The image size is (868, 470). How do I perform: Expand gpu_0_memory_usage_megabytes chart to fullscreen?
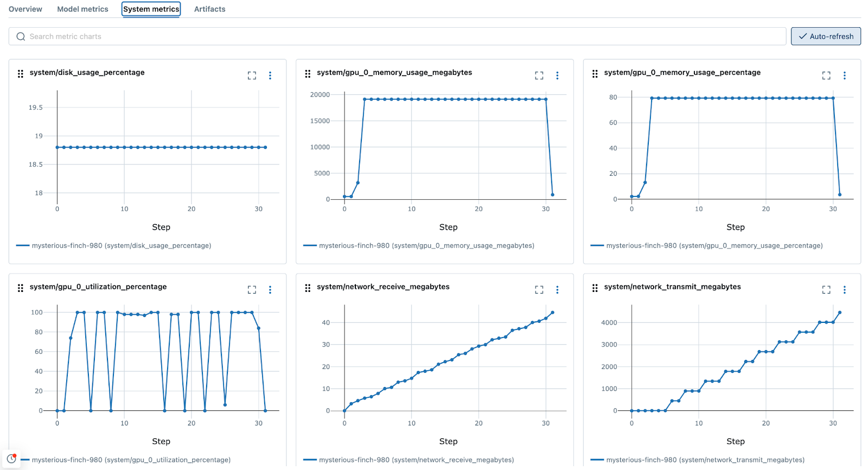[539, 75]
